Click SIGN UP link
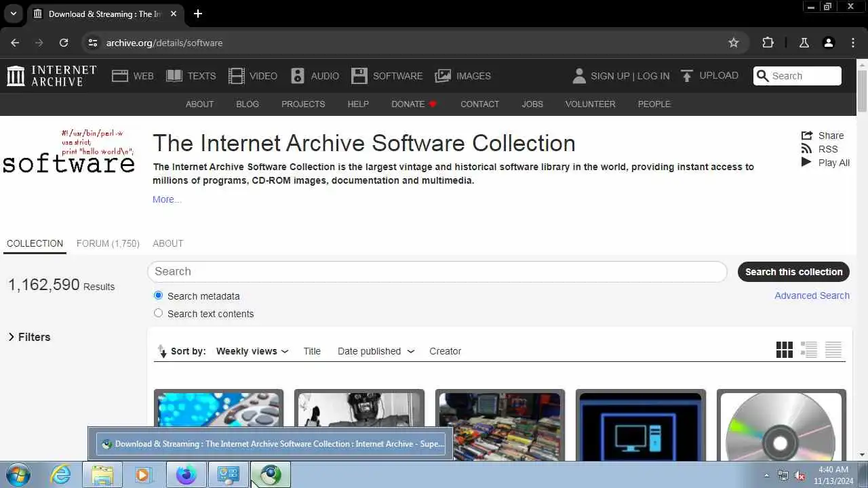 tap(610, 76)
